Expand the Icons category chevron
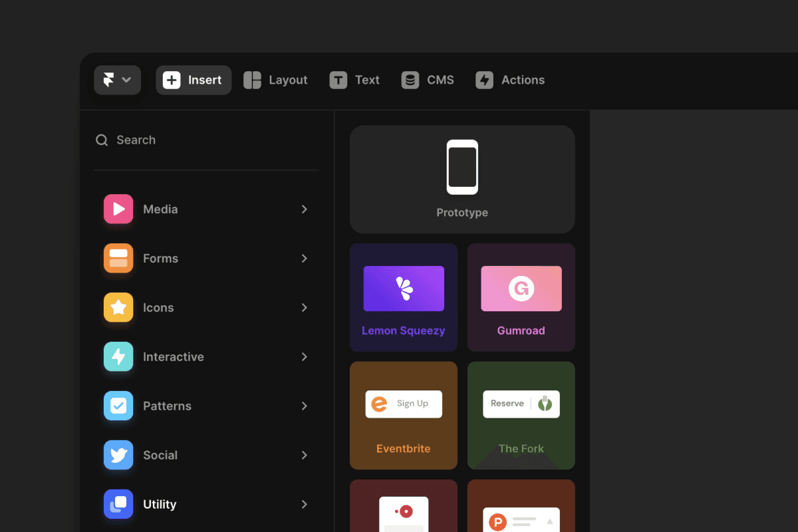The width and height of the screenshot is (798, 532). [305, 307]
